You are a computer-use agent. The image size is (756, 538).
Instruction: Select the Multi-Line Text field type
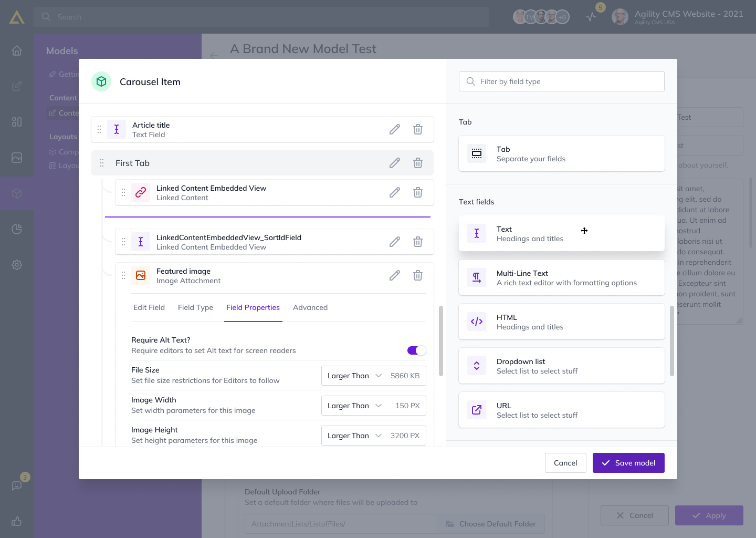pyautogui.click(x=562, y=277)
